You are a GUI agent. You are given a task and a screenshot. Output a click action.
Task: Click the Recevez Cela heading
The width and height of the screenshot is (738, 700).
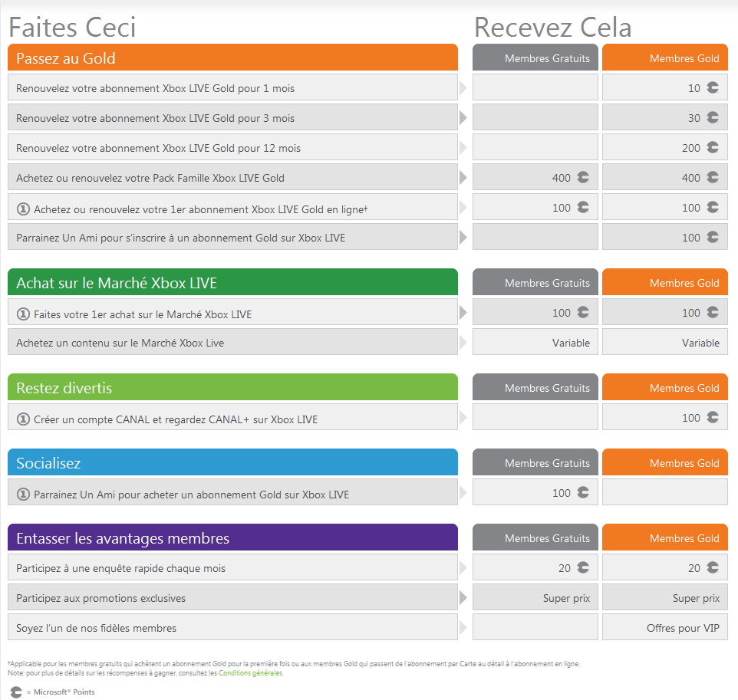click(x=552, y=28)
